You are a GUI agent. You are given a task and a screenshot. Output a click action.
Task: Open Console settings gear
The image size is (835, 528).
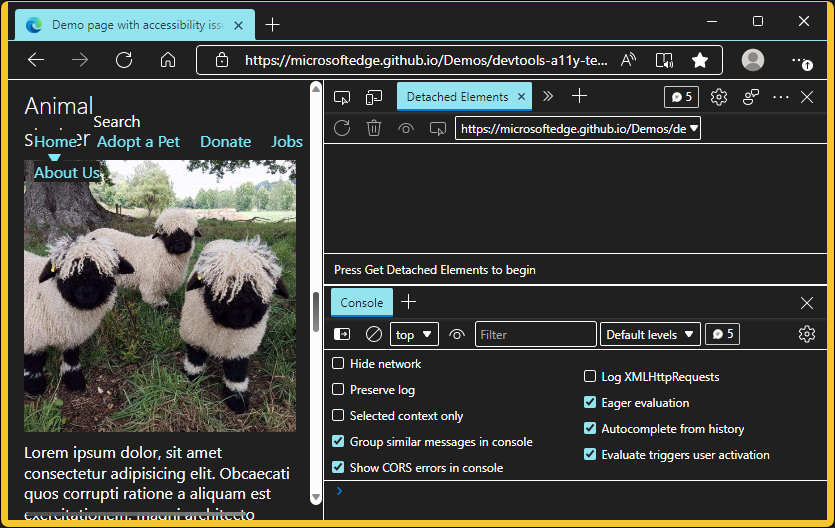807,334
